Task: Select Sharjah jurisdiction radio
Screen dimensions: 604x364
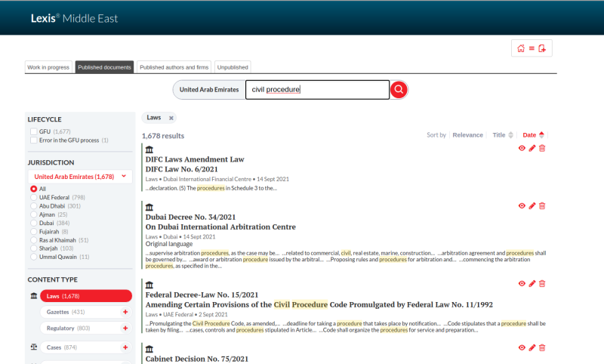Action: click(34, 248)
